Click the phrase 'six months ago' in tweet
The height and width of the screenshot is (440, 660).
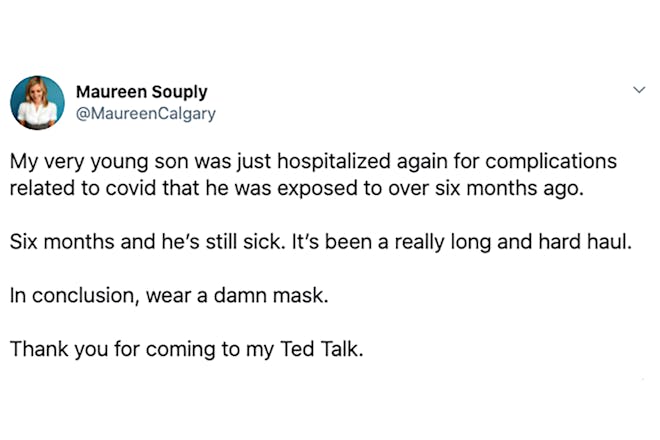[509, 189]
